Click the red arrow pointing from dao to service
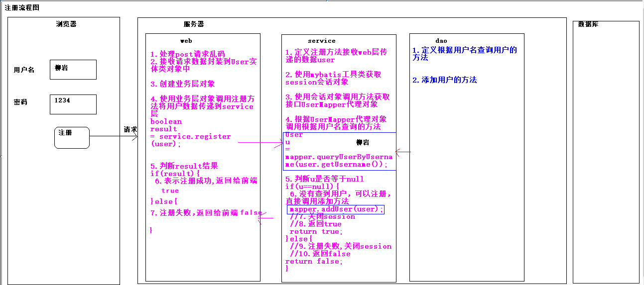The image size is (644, 285). coord(403,151)
